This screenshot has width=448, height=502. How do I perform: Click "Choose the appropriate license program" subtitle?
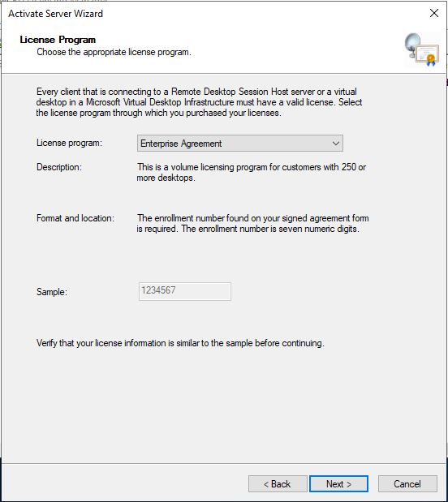coord(114,52)
